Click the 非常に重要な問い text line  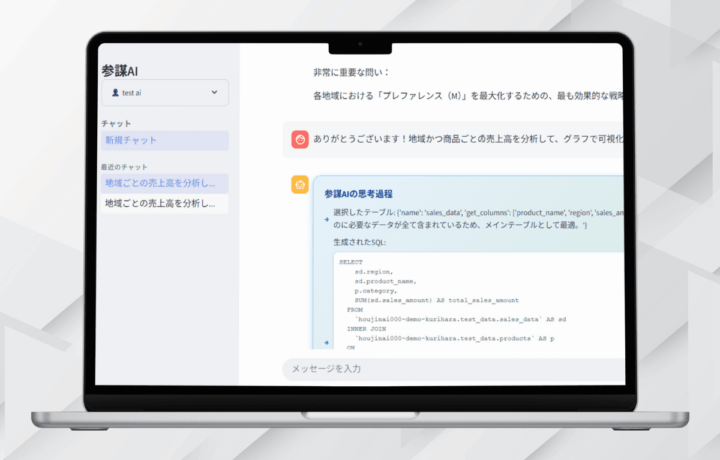point(350,72)
